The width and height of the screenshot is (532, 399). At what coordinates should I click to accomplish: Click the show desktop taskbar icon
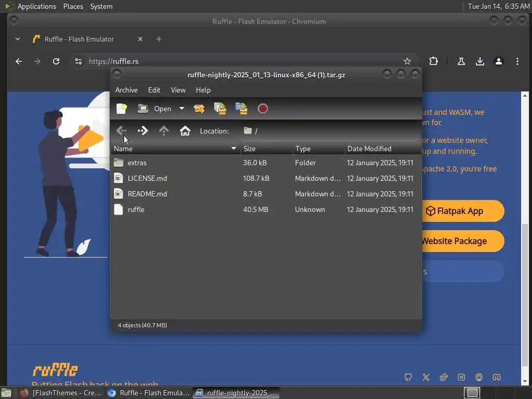[6, 393]
